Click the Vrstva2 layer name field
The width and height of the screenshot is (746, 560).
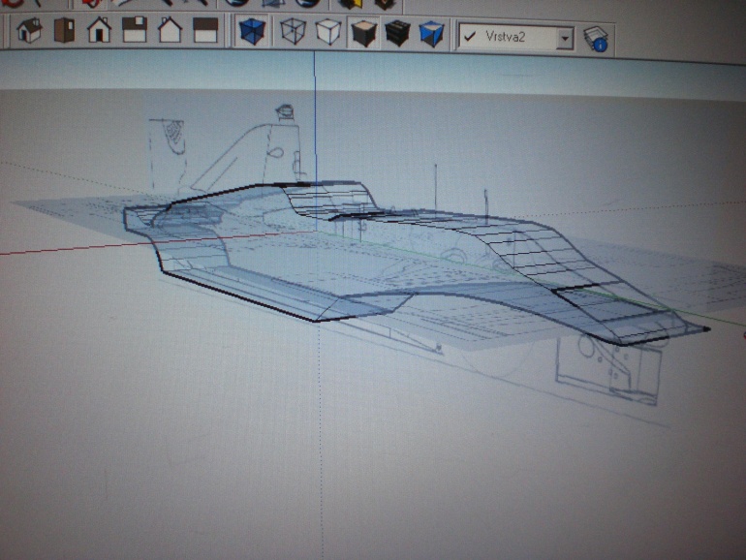pos(516,37)
